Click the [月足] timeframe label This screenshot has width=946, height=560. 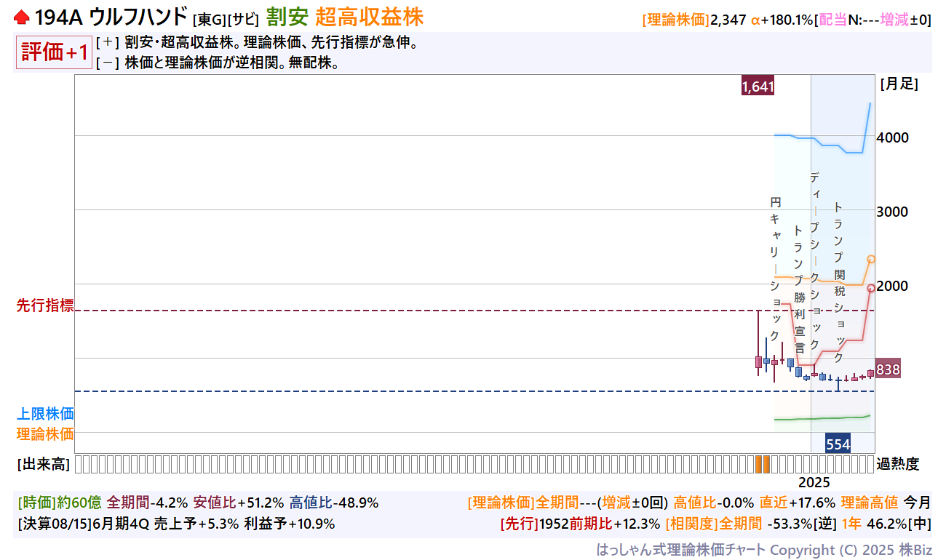899,84
